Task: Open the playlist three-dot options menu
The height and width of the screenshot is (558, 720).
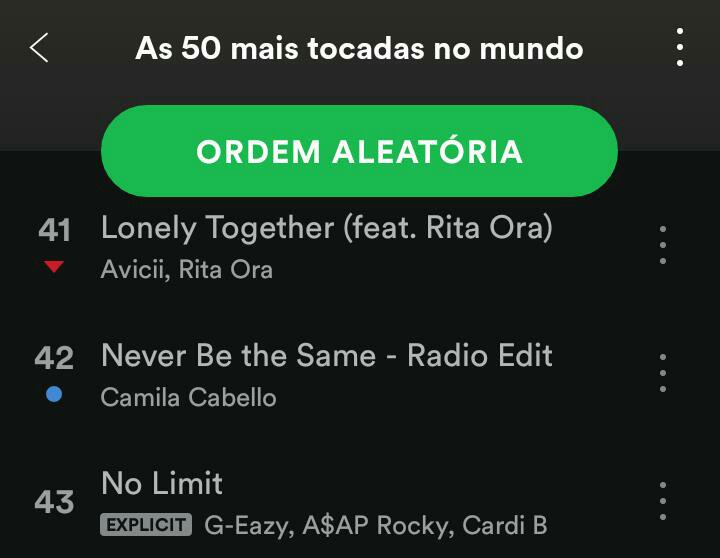Action: pyautogui.click(x=680, y=47)
